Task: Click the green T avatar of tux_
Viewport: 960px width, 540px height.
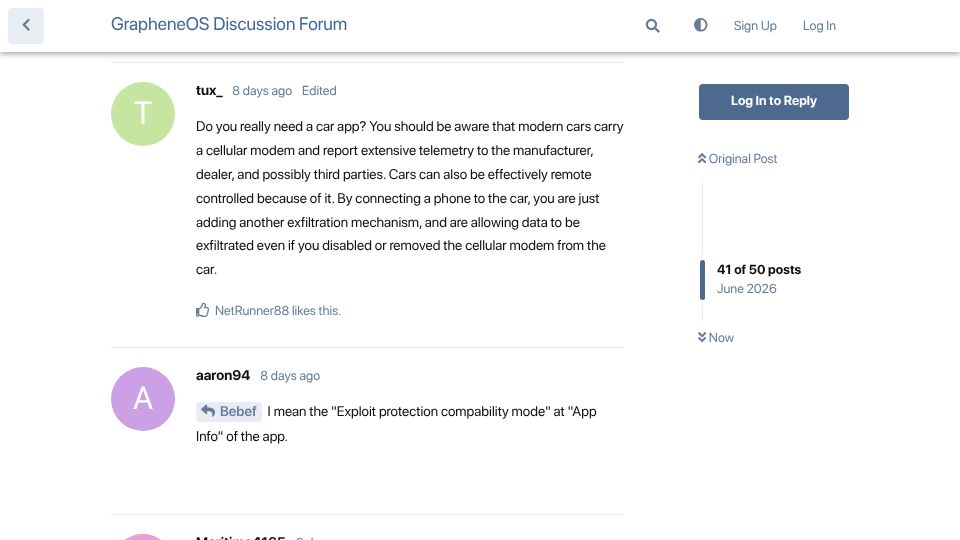Action: (143, 114)
